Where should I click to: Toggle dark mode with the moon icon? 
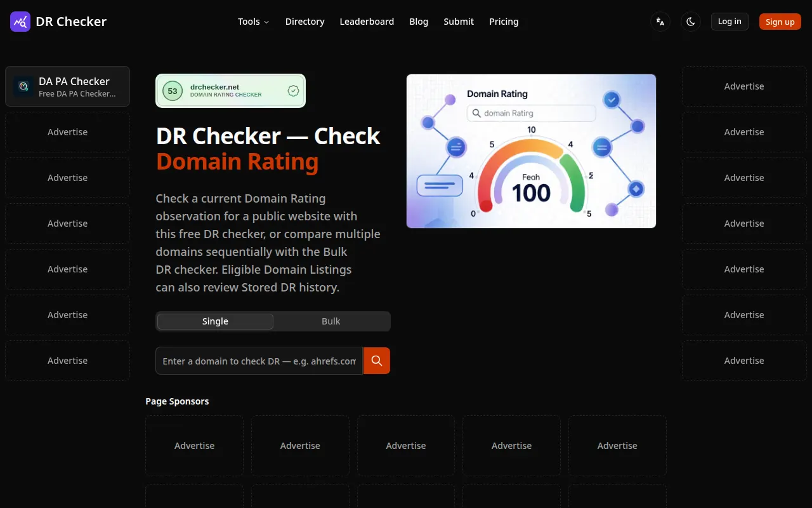691,22
